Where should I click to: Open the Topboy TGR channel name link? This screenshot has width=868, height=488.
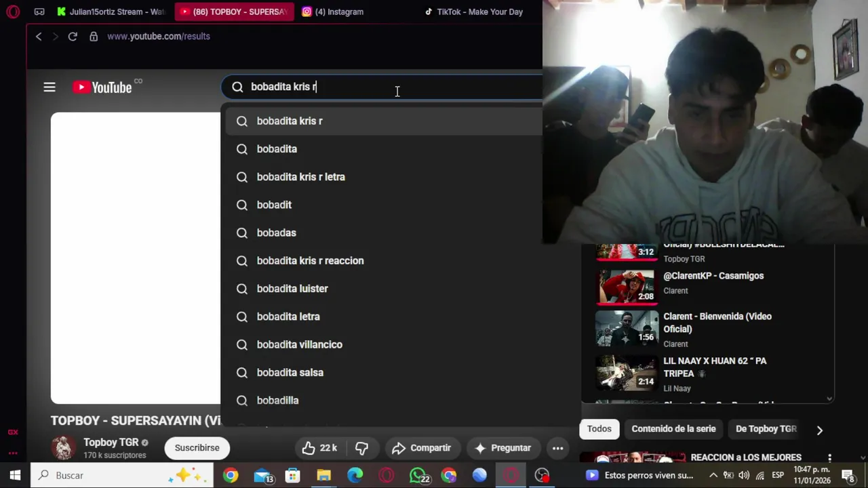111,442
